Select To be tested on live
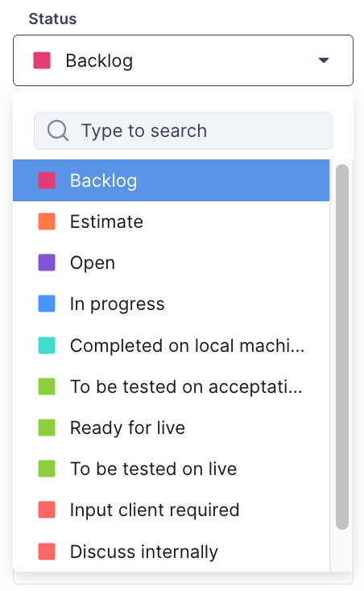The height and width of the screenshot is (591, 364). click(x=171, y=469)
